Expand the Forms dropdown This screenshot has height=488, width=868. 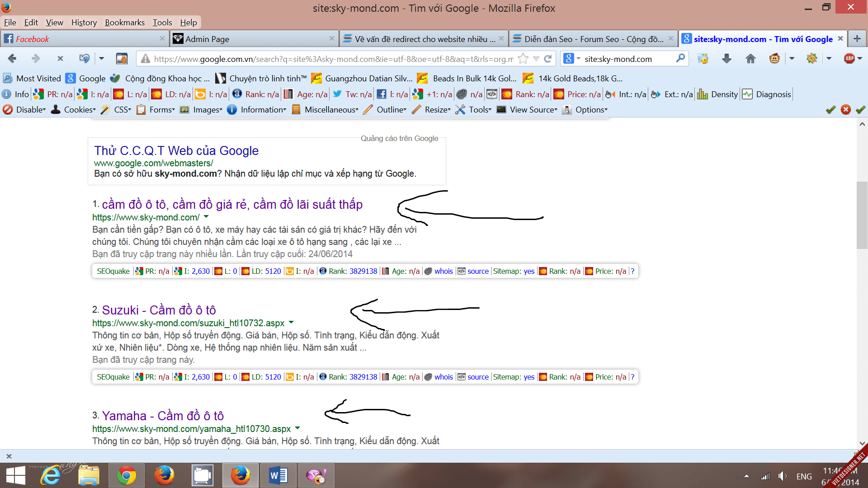click(x=156, y=109)
